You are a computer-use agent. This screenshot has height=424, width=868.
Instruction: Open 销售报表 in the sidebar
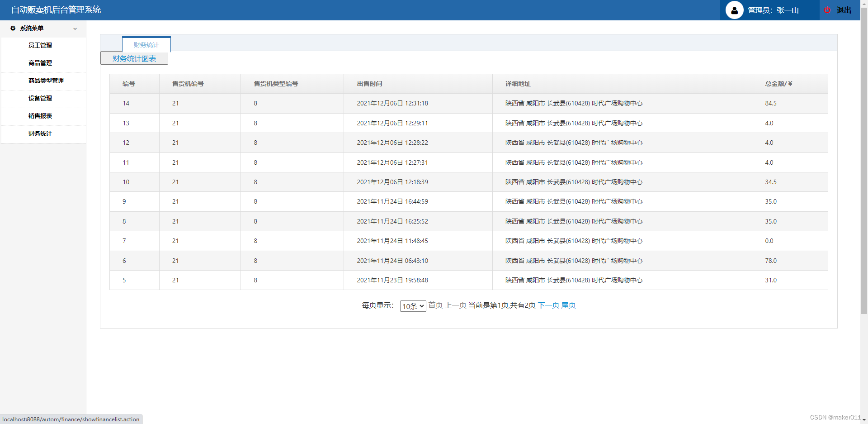[x=40, y=116]
